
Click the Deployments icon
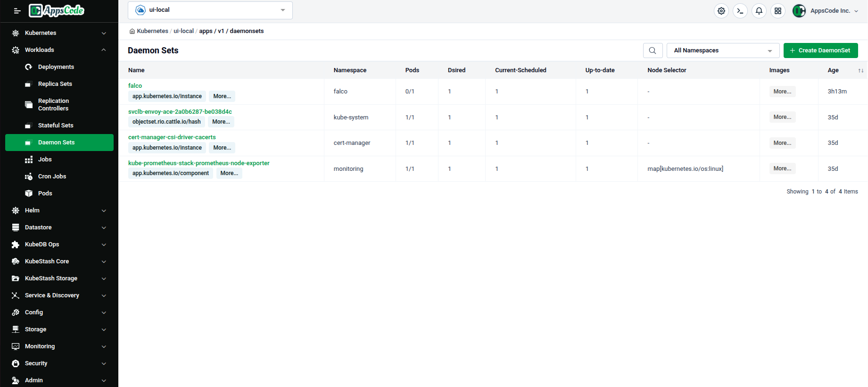pos(29,67)
